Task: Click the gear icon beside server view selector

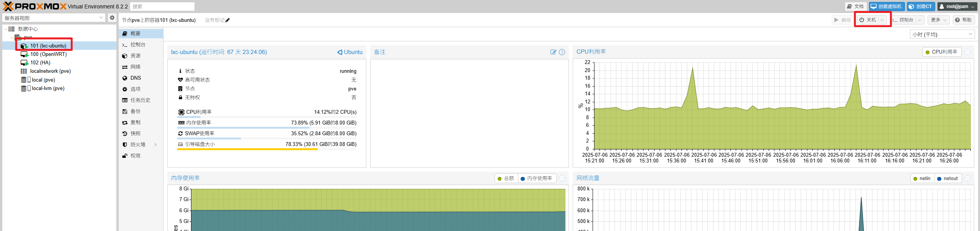Action: click(112, 18)
